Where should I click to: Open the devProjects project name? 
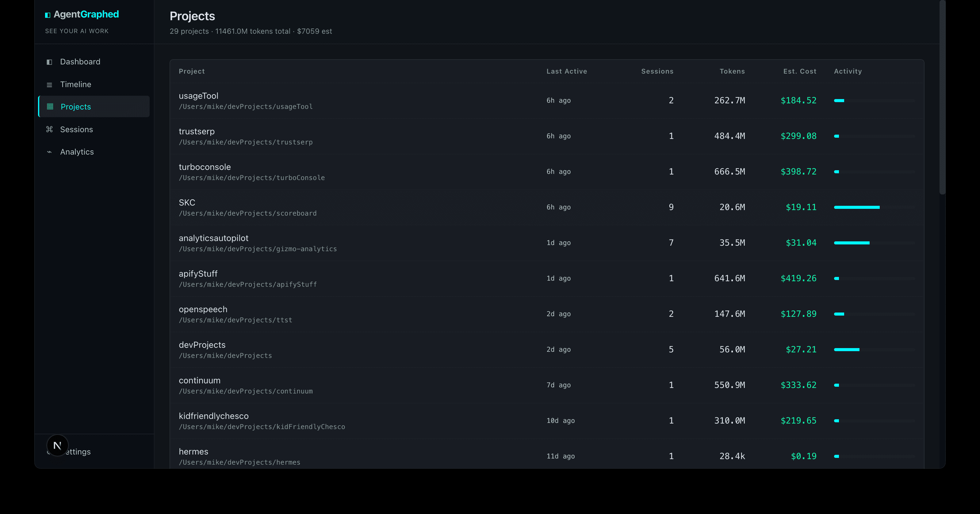202,345
